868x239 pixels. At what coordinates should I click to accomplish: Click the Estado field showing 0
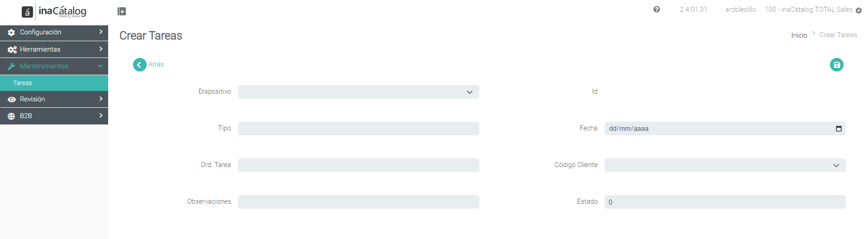coord(725,202)
